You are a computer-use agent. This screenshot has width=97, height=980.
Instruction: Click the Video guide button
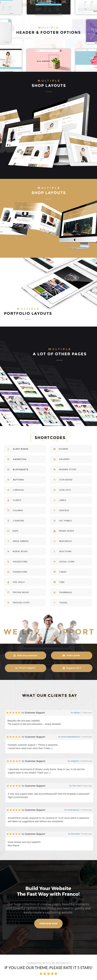pos(71,655)
